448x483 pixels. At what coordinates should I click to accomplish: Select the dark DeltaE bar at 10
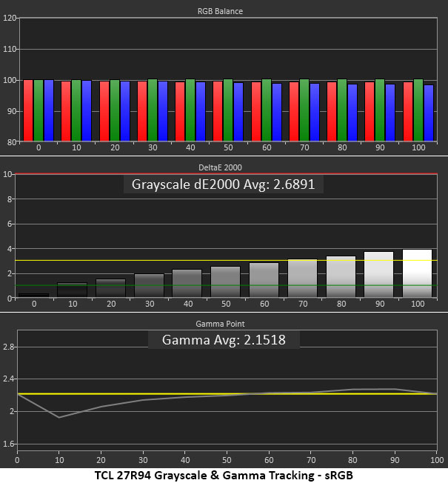(73, 290)
